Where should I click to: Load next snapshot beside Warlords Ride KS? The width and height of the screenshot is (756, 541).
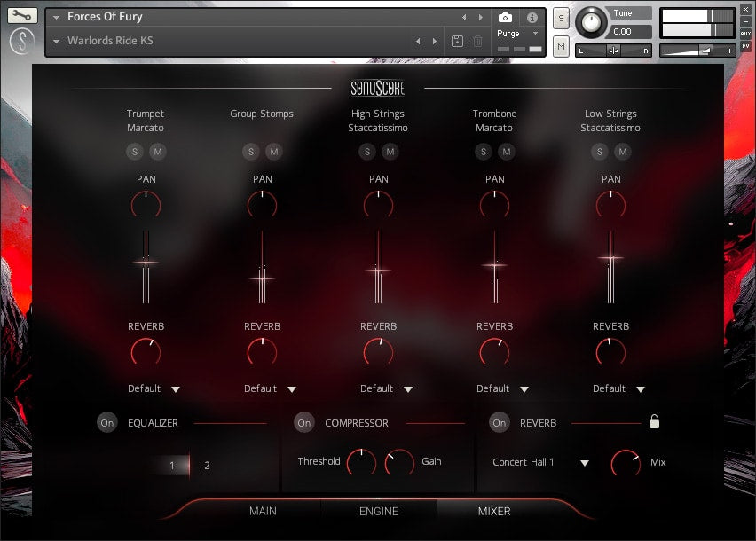coord(435,42)
